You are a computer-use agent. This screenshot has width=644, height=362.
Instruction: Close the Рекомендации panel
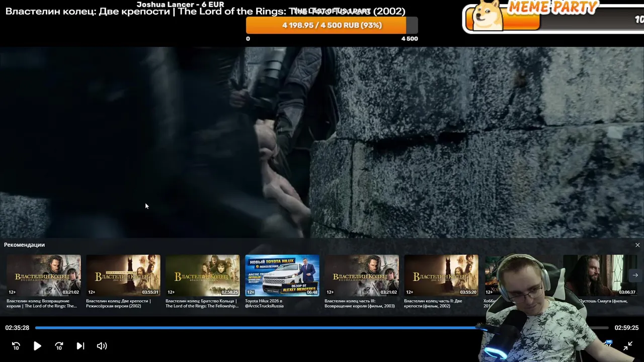click(637, 245)
